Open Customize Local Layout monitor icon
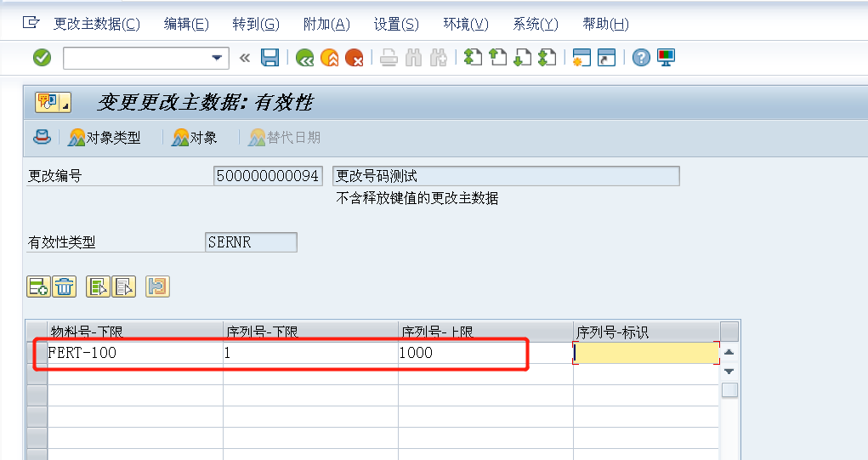This screenshot has height=460, width=868. coord(666,58)
